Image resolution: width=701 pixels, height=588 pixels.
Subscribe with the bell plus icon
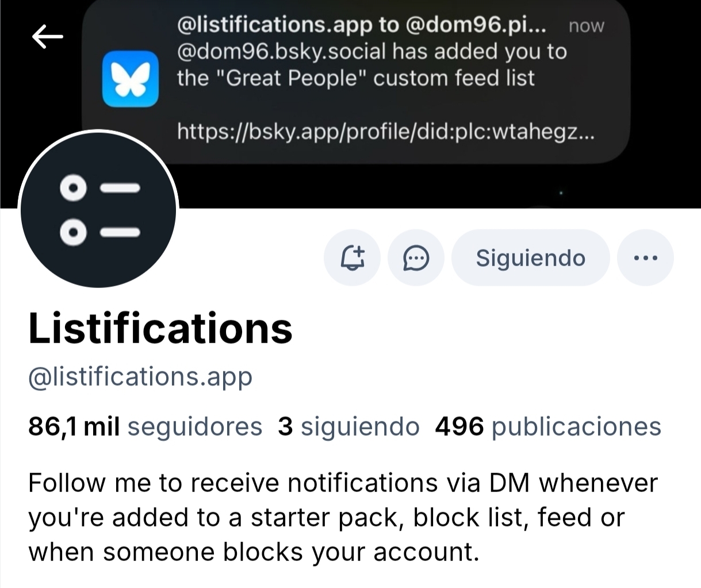click(353, 258)
